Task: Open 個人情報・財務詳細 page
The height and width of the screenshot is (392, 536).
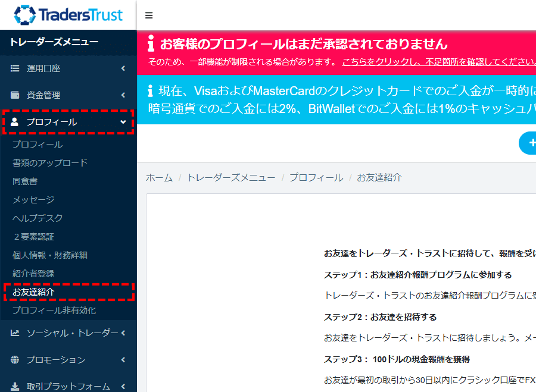Action: click(50, 255)
